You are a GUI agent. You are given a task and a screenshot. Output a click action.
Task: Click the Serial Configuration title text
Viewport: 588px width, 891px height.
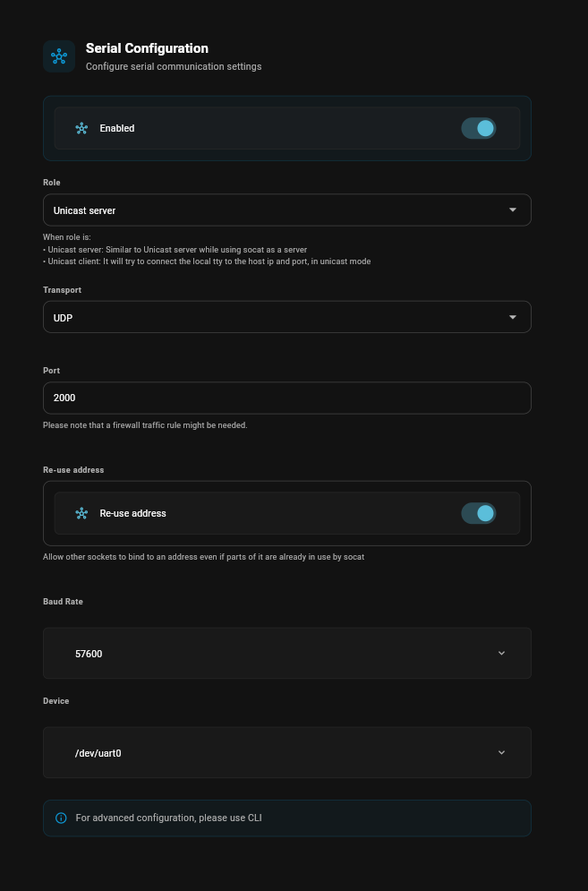click(x=147, y=48)
